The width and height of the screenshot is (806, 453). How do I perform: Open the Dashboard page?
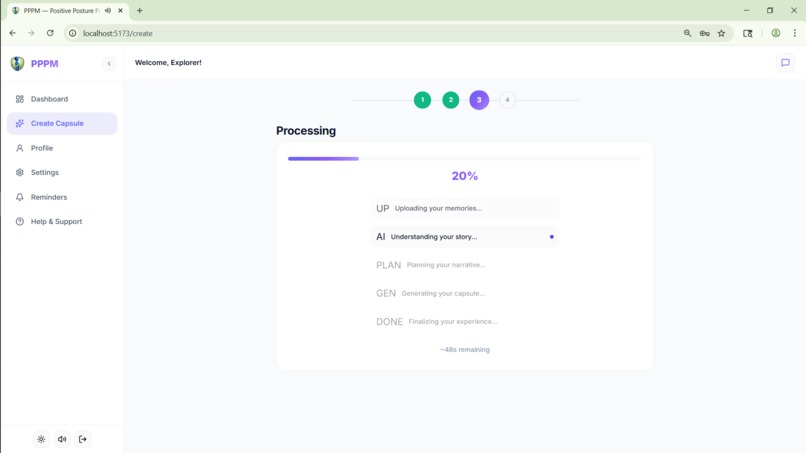pos(62,99)
